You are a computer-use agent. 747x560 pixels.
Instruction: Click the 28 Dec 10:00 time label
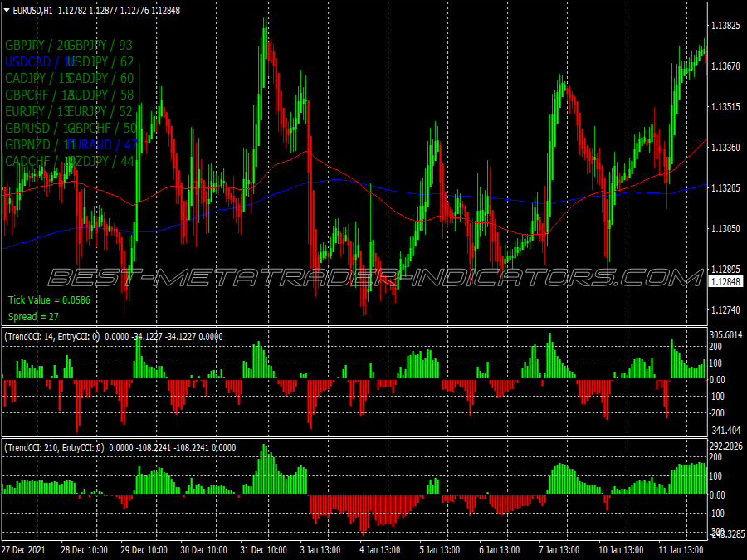[x=85, y=550]
